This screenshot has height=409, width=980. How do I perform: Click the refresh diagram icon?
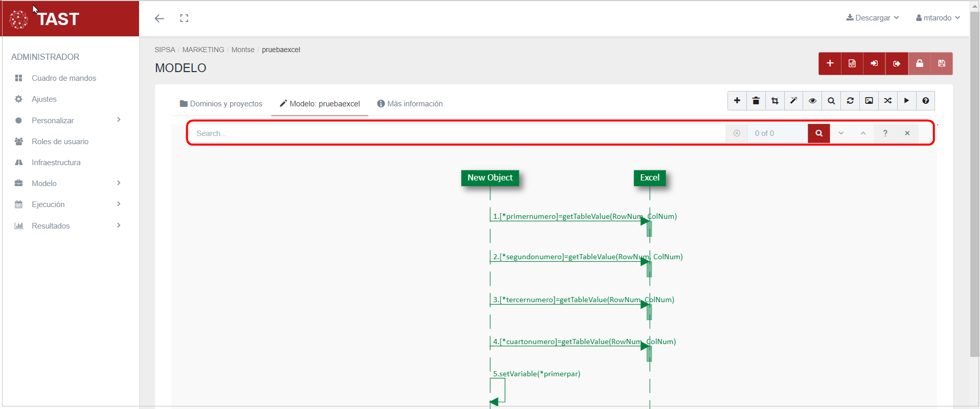850,101
